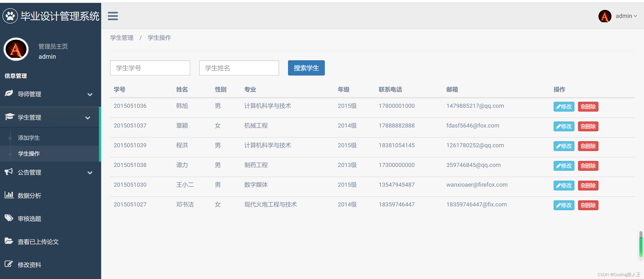Open 审核选题 menu item
This screenshot has height=279, width=644.
[x=29, y=218]
